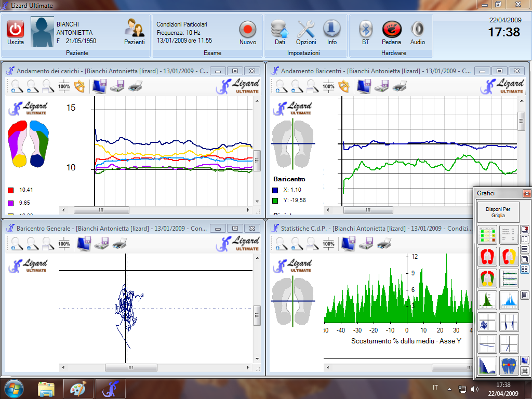Zoom in on the Andamento dei carichi chart
This screenshot has height=399, width=532.
(17, 86)
